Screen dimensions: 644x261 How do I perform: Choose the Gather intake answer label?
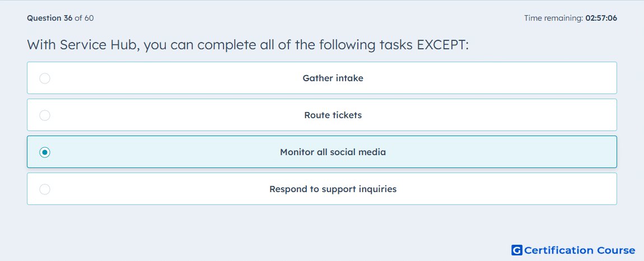[333, 78]
